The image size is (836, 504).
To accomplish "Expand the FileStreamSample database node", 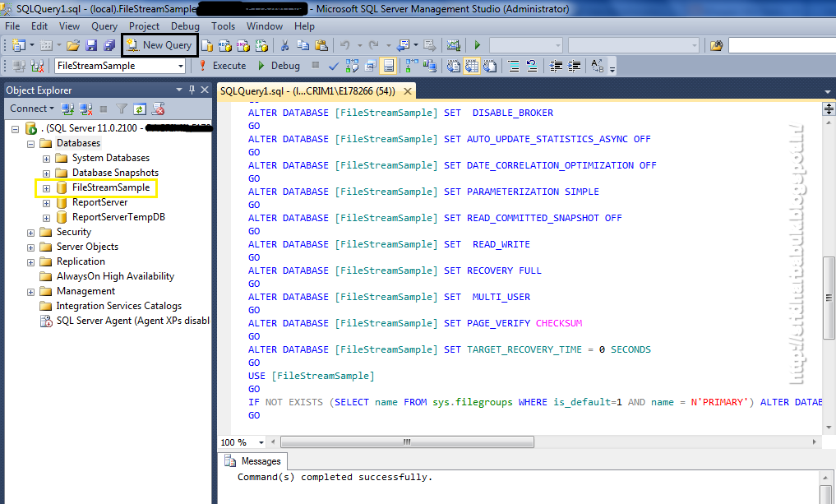I will coord(46,187).
